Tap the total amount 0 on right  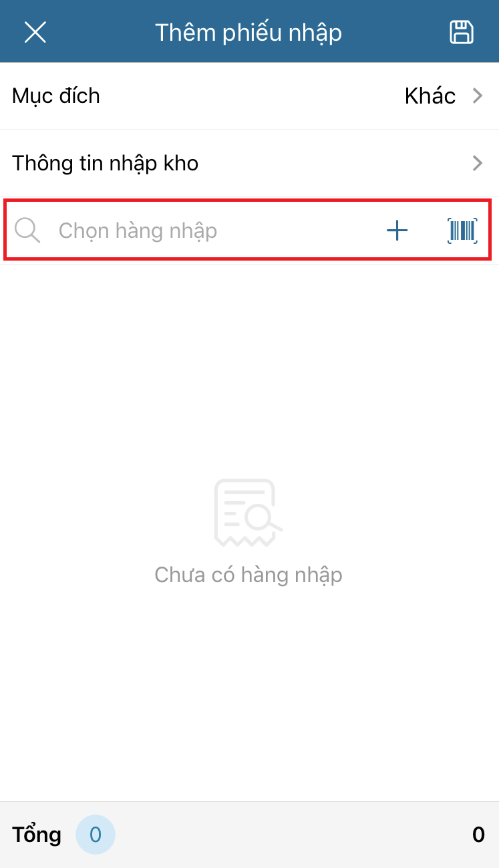[x=478, y=835]
